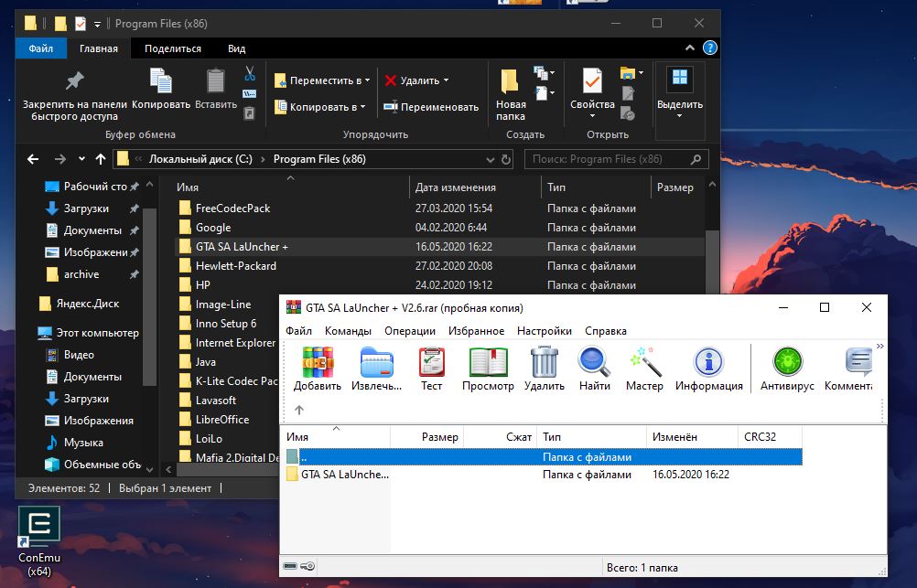This screenshot has width=917, height=588.
Task: Click the large Копировать button in Explorer ribbon
Action: point(161,90)
